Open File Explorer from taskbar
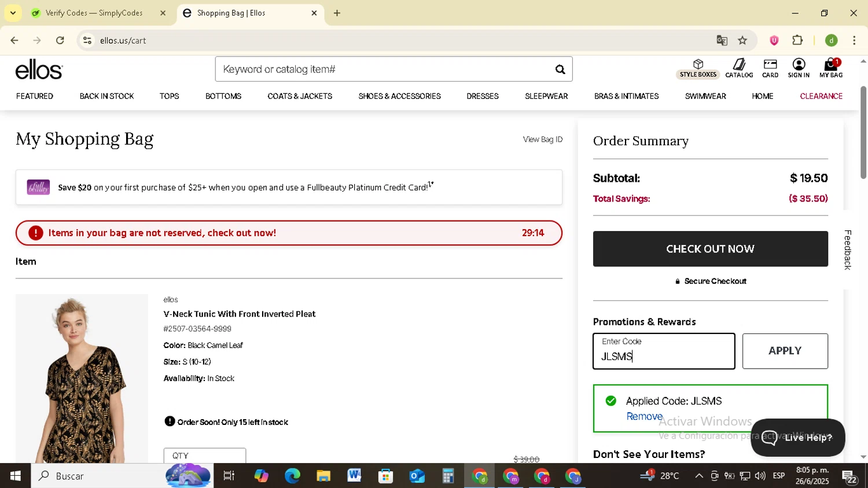This screenshot has height=488, width=868. [323, 476]
